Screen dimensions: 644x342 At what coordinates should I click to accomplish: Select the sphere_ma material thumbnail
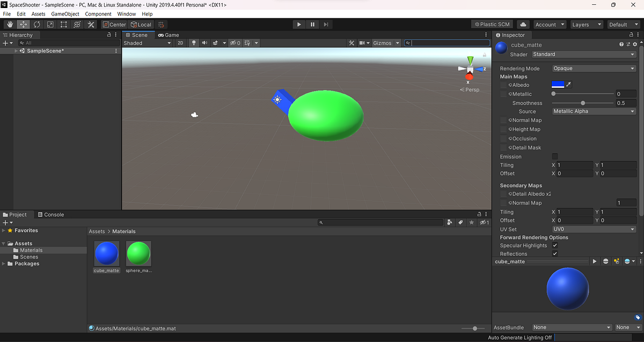pos(138,252)
